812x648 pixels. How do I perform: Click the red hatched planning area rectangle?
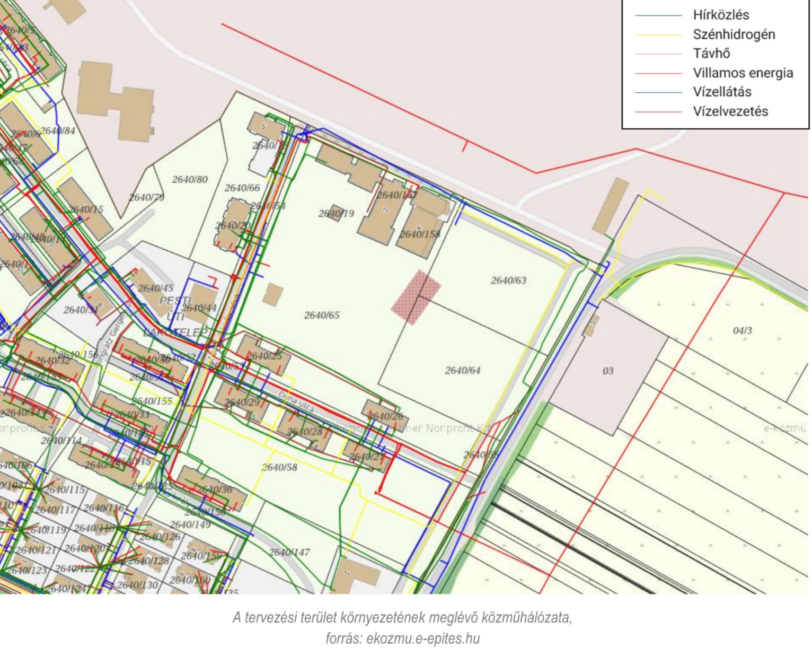[416, 297]
